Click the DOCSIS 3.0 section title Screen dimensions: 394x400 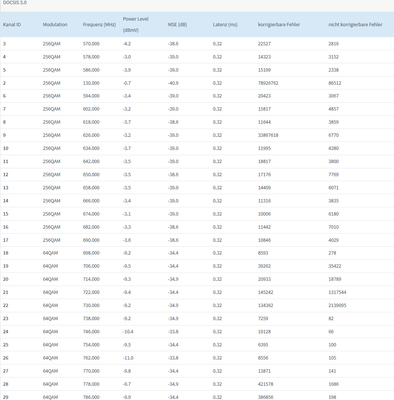point(15,2)
